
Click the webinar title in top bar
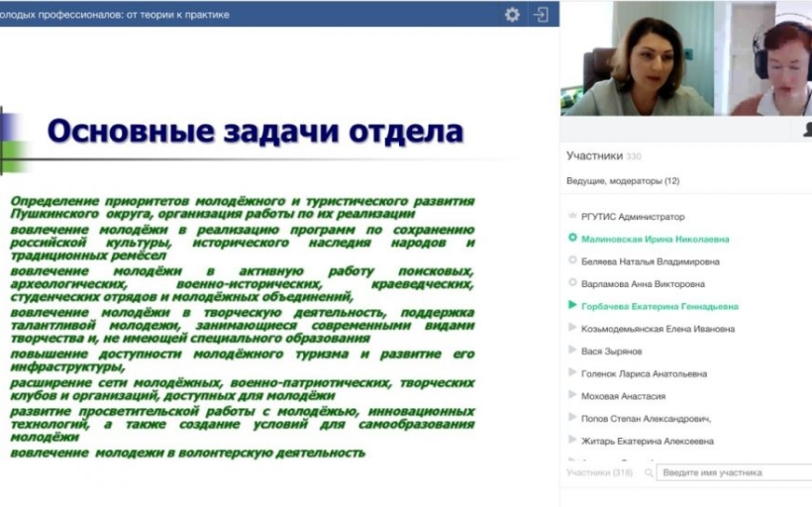(x=115, y=15)
